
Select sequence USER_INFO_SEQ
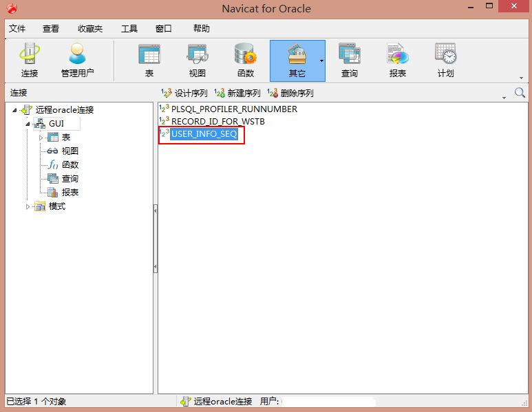pos(204,134)
